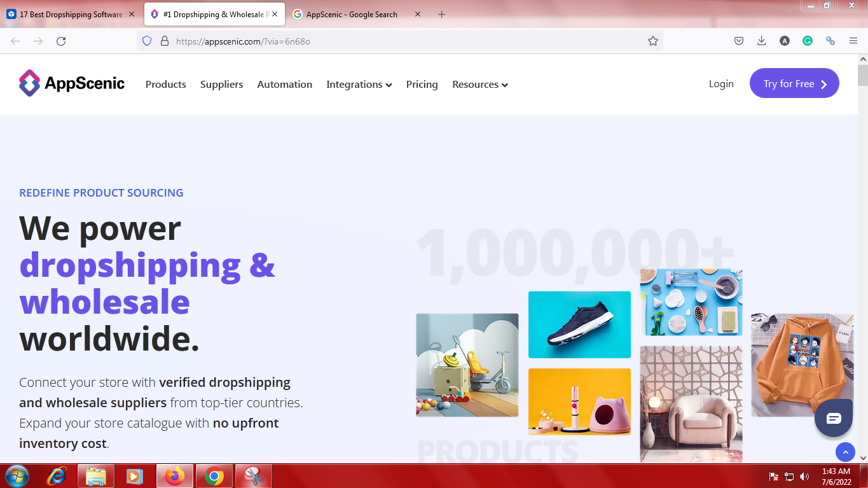Click the AppScenic logo
Image resolution: width=868 pixels, height=488 pixels.
[72, 83]
